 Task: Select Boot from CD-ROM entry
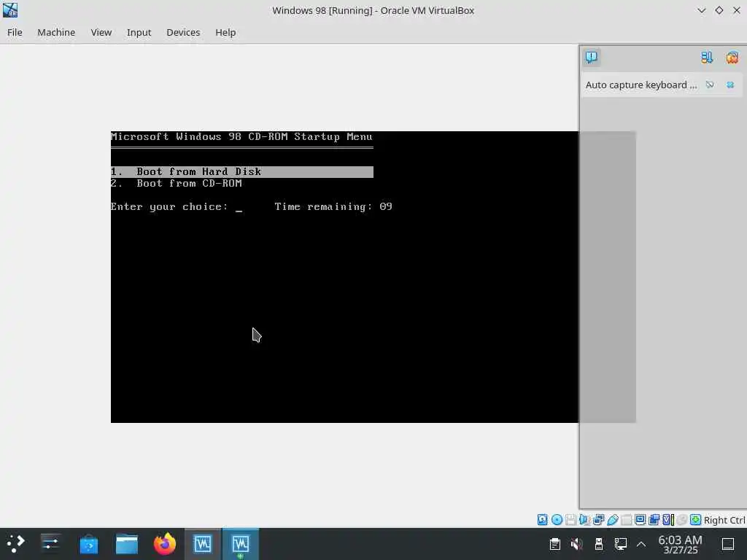click(x=177, y=183)
